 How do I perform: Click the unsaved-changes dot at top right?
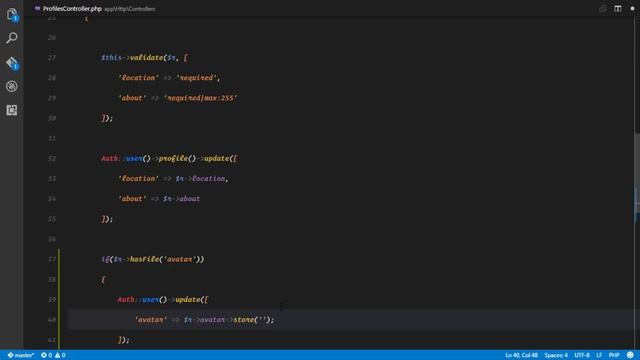point(632,9)
